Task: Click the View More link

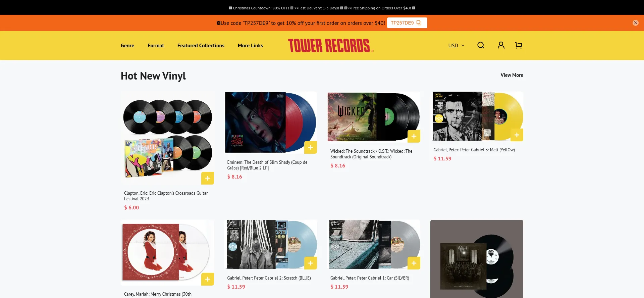Action: click(x=512, y=75)
